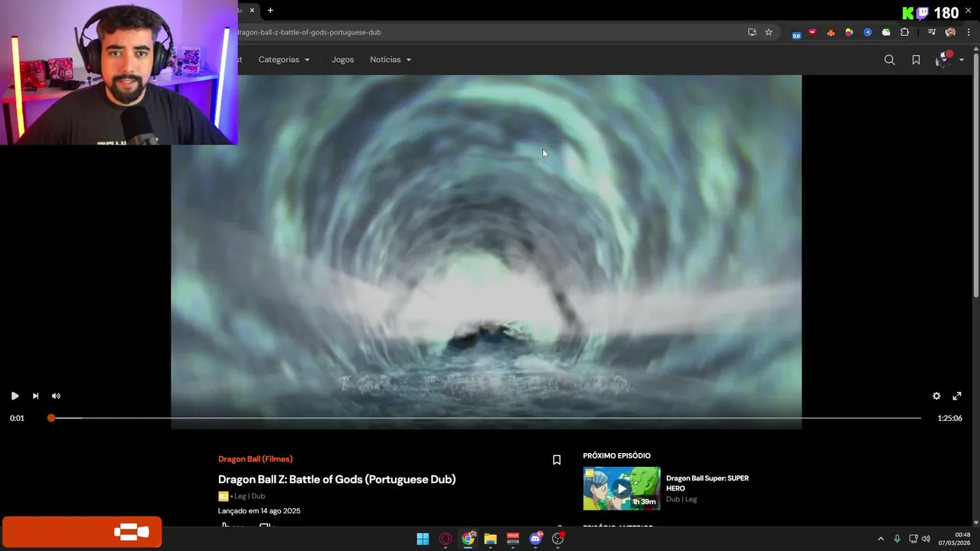This screenshot has width=980, height=551.
Task: Open the Windows Start menu
Action: [x=423, y=539]
